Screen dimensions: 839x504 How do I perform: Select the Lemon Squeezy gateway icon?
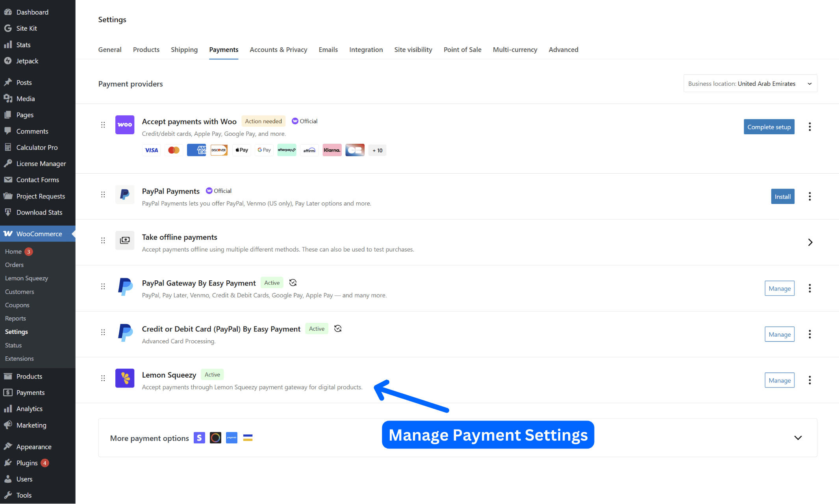pos(124,378)
